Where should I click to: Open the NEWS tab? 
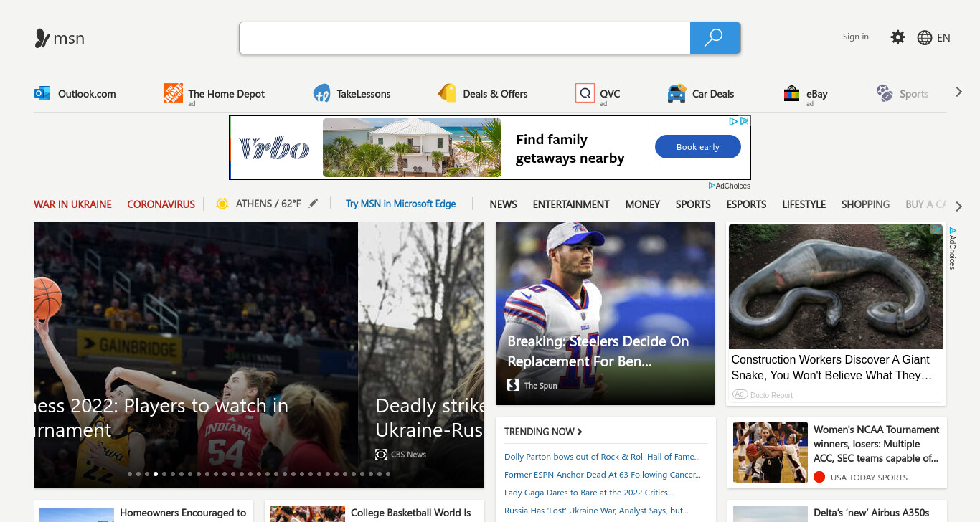pyautogui.click(x=503, y=204)
